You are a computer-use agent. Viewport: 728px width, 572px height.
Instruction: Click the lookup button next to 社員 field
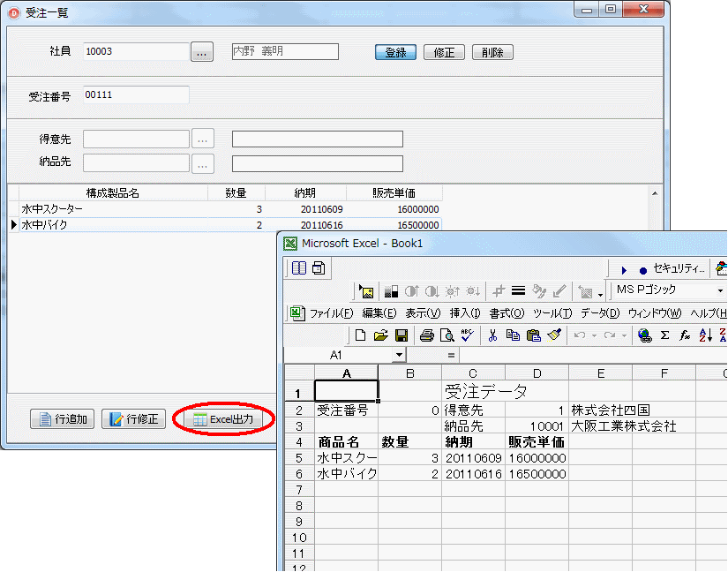coord(202,52)
